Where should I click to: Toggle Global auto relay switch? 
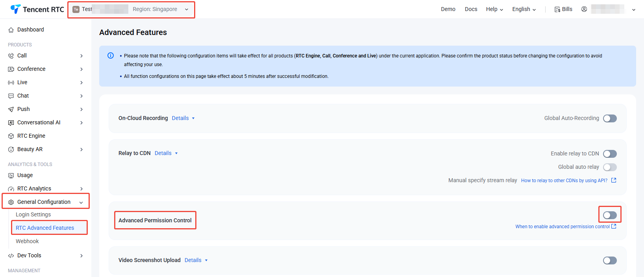pyautogui.click(x=610, y=167)
